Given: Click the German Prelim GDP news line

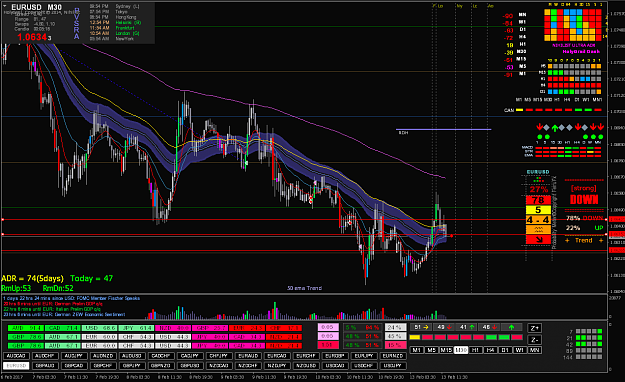Looking at the screenshot, I should tap(53, 303).
